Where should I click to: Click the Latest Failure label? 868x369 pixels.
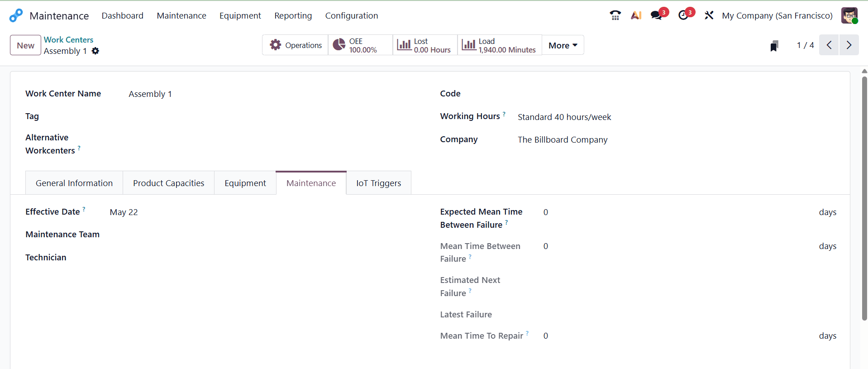pyautogui.click(x=466, y=315)
